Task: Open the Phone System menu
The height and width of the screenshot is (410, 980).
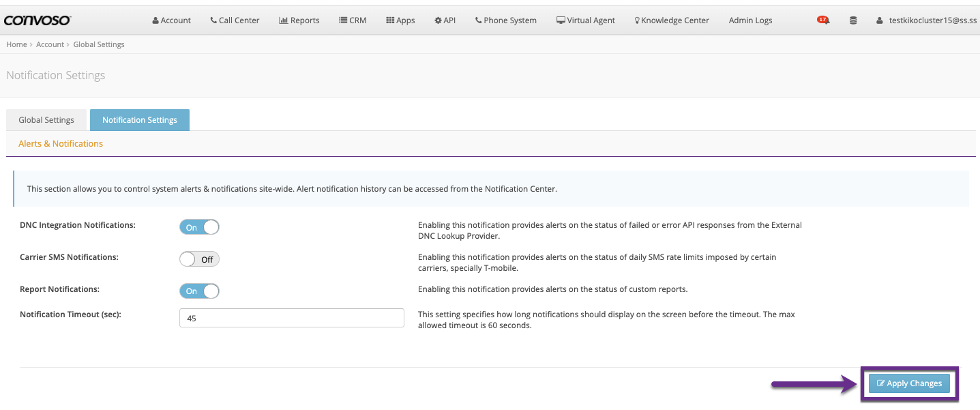Action: [x=506, y=20]
